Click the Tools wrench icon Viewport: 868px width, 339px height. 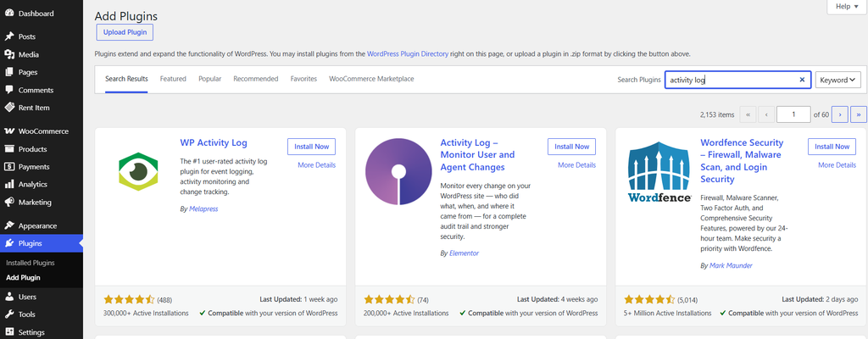(x=8, y=314)
